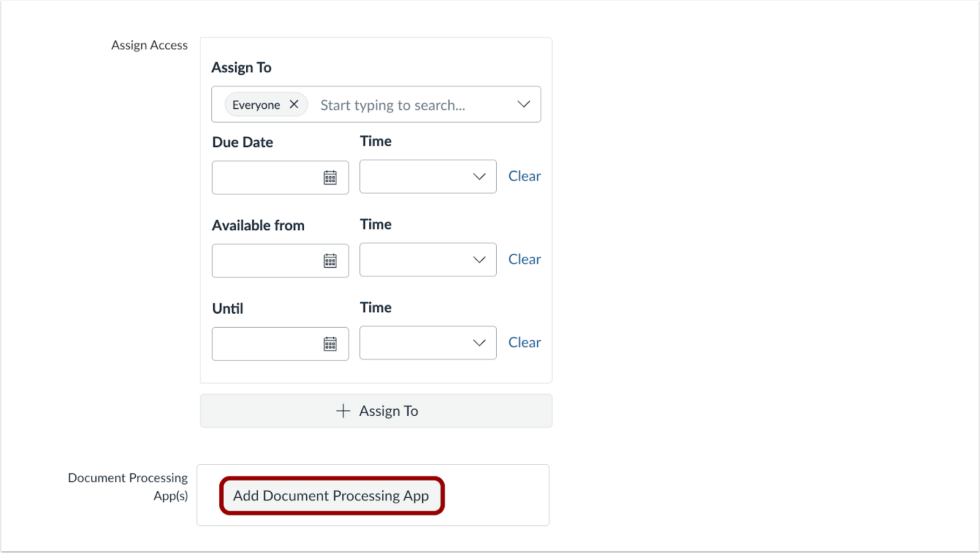Click inside the empty Until date field
The image size is (980, 553).
tap(269, 344)
